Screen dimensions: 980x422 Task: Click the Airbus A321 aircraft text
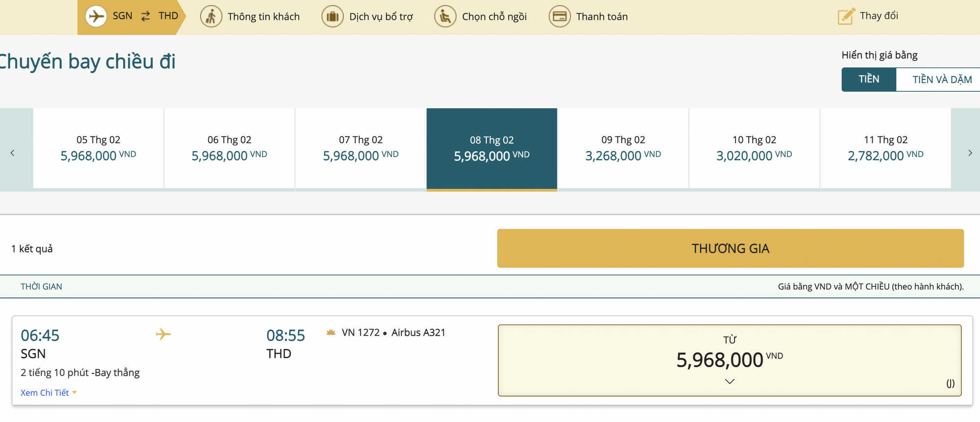click(418, 332)
